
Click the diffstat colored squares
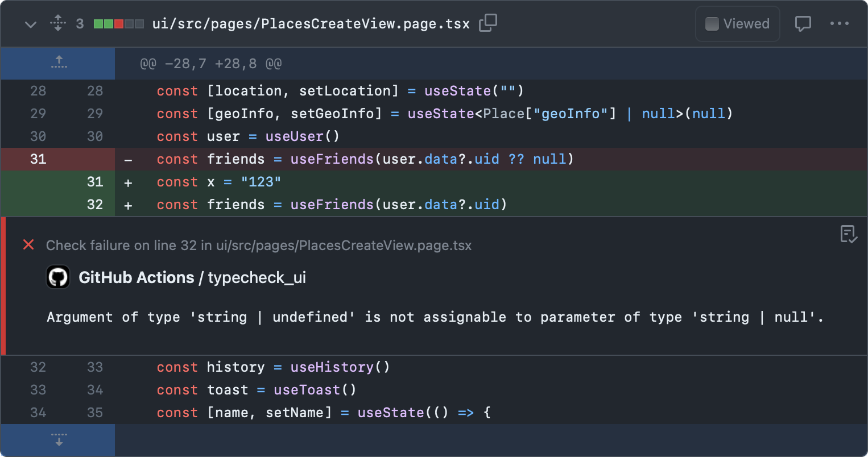click(118, 24)
